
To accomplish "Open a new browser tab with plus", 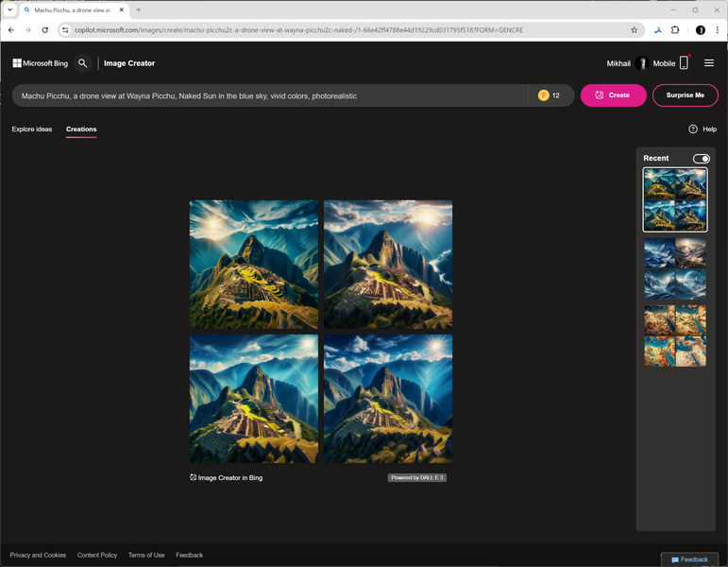I will 139,9.
